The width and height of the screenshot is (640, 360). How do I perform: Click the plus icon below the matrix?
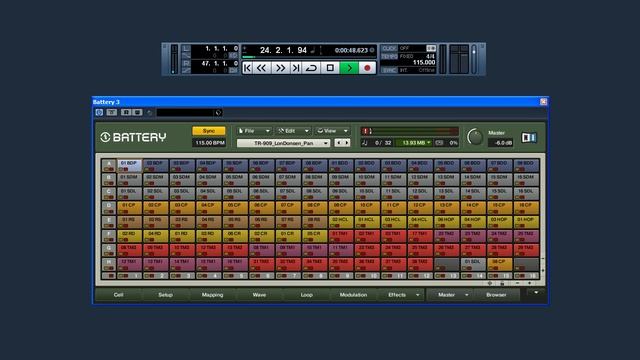[530, 283]
